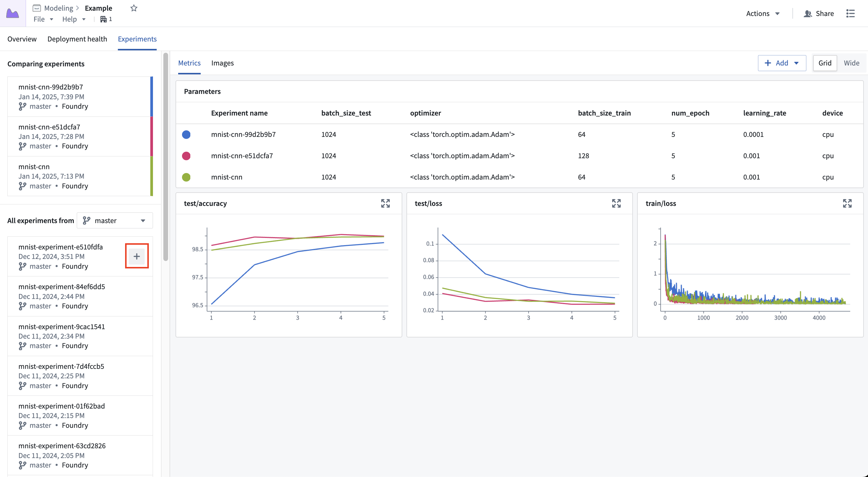Open the File menu
This screenshot has width=868, height=477.
coord(43,19)
